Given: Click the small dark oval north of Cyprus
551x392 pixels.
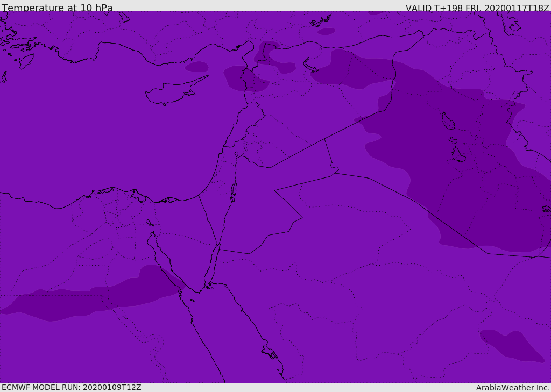Looking at the screenshot, I should pyautogui.click(x=196, y=66).
